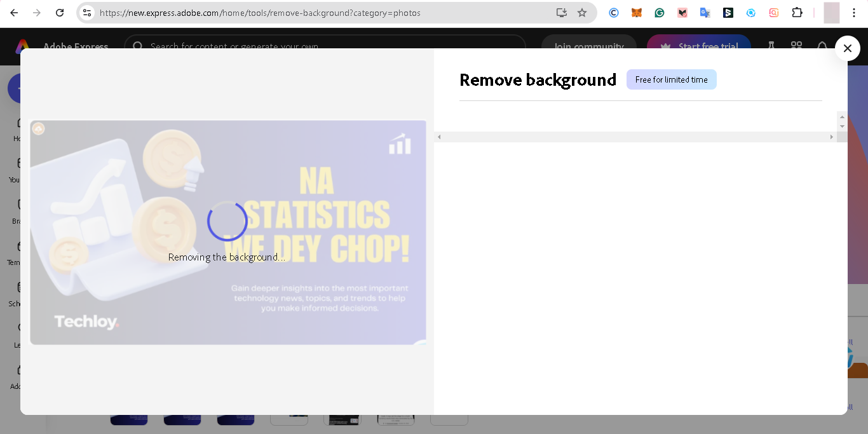Click the scroll up arrow in panel
Screen dimensions: 868x434
(x=842, y=117)
